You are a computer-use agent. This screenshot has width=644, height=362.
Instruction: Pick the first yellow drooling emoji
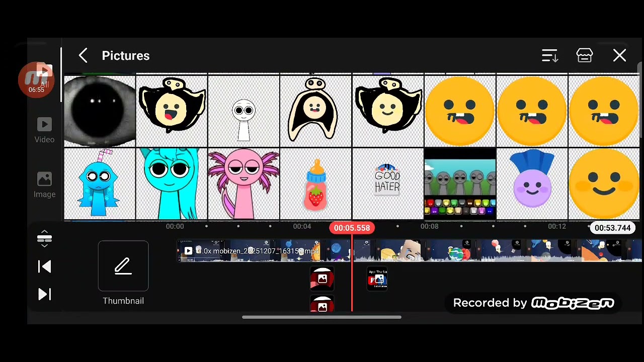(459, 111)
